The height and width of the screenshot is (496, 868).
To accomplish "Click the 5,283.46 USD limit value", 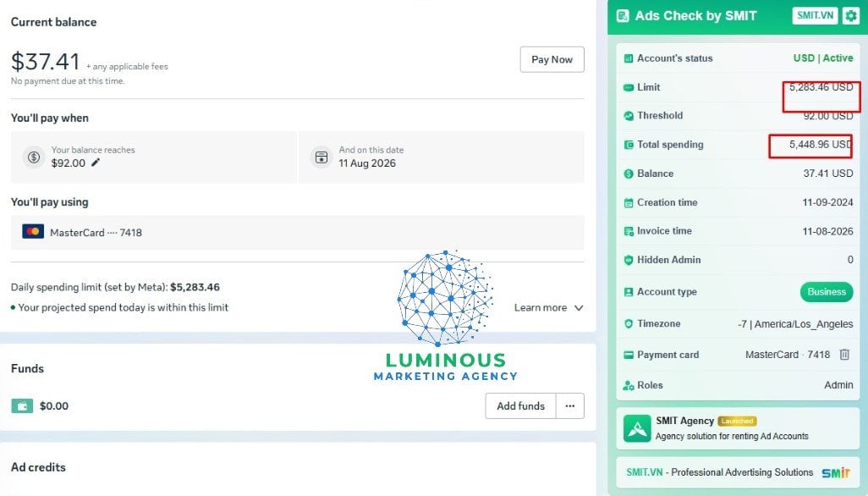I will (x=821, y=87).
